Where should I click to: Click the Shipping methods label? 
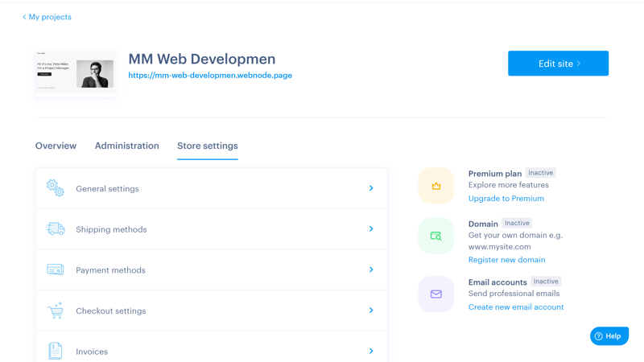(111, 229)
